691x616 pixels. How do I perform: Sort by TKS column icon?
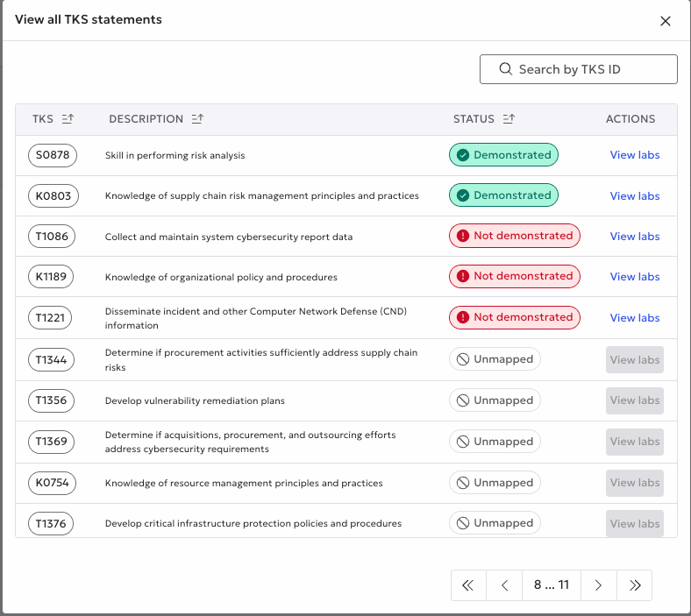(68, 118)
